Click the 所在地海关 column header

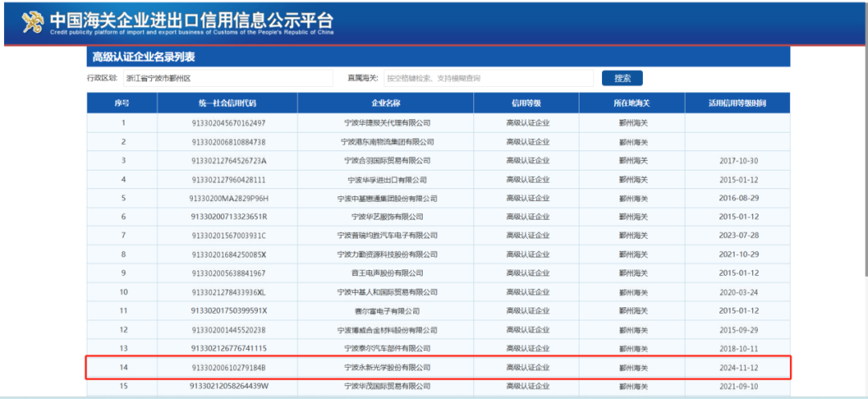coord(633,103)
